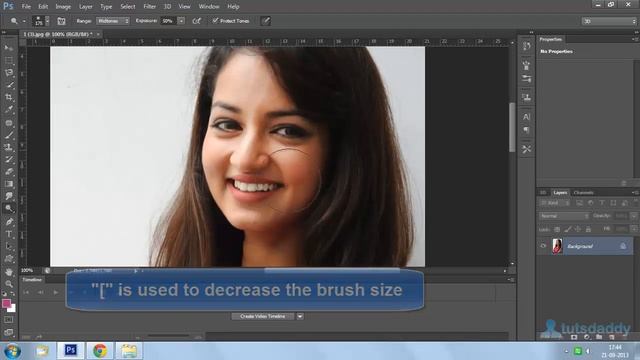
Task: Swap foreground and background colors
Action: coord(13,294)
